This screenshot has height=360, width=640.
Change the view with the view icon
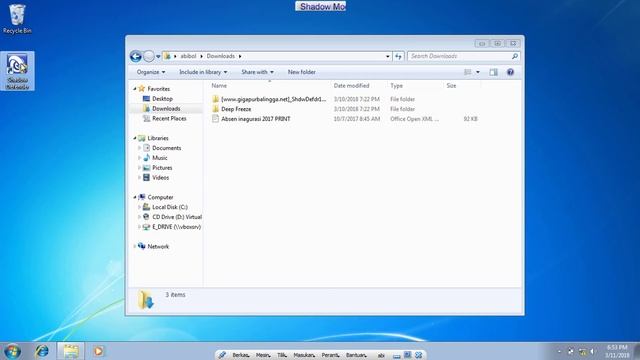(x=468, y=72)
